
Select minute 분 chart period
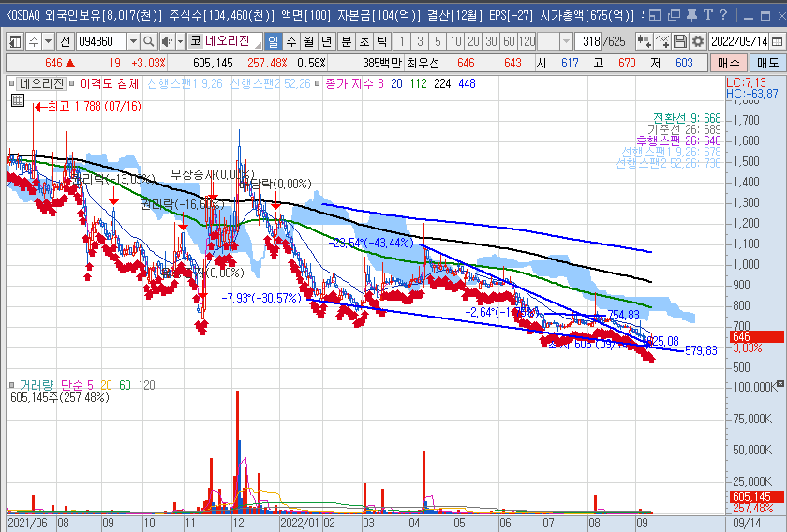(x=347, y=41)
